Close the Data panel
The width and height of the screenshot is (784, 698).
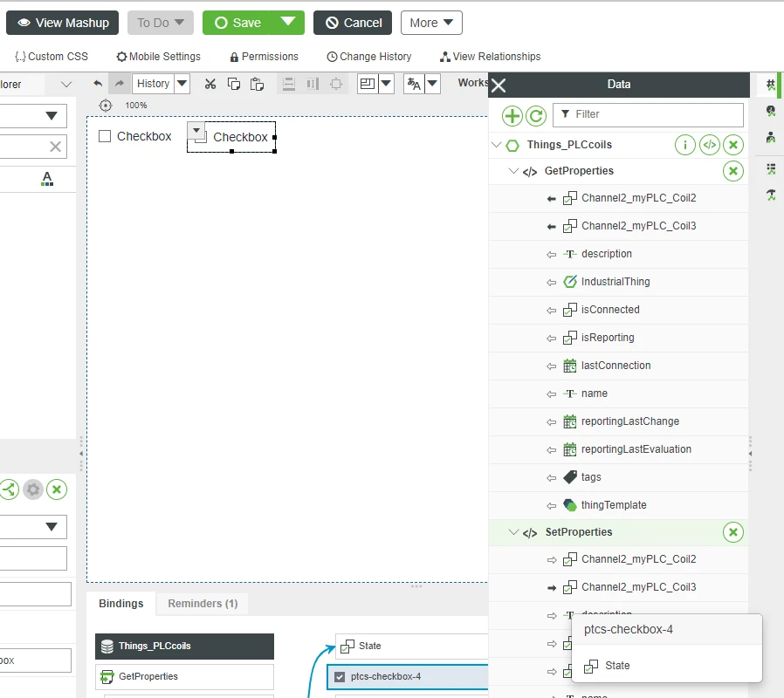(499, 86)
